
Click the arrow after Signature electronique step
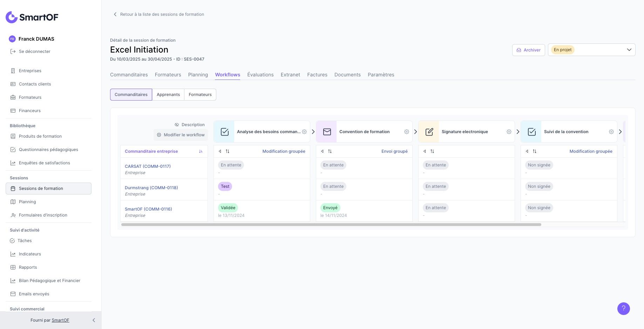(x=518, y=132)
